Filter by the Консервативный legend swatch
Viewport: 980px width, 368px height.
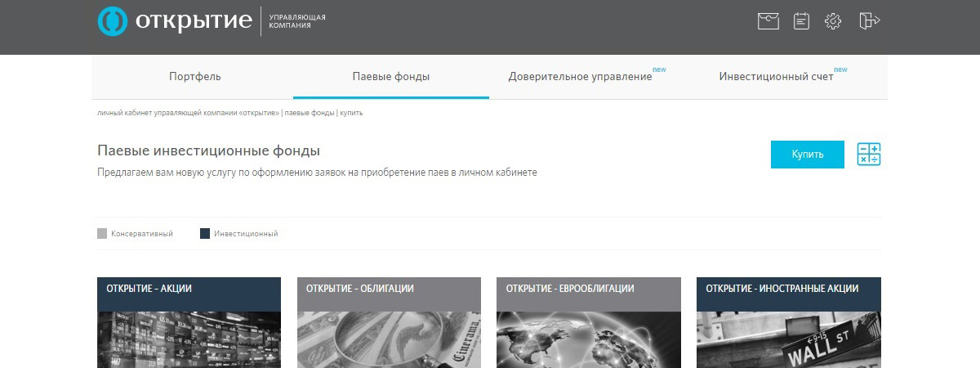point(102,234)
